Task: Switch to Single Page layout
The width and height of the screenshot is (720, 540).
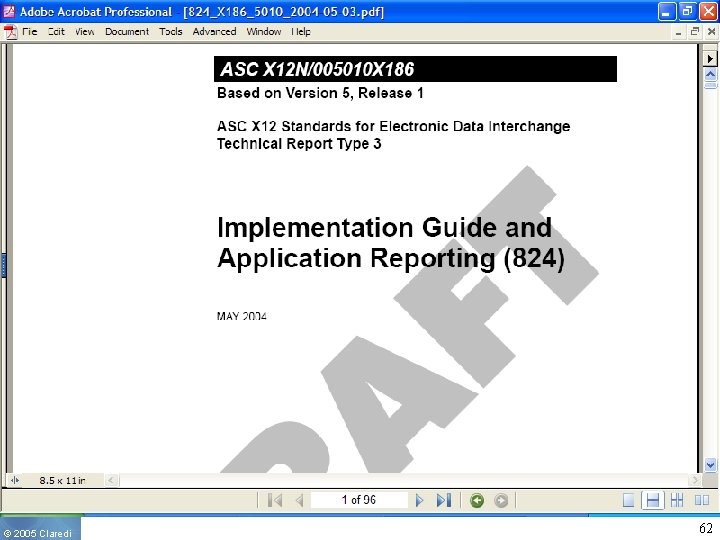Action: (x=628, y=500)
